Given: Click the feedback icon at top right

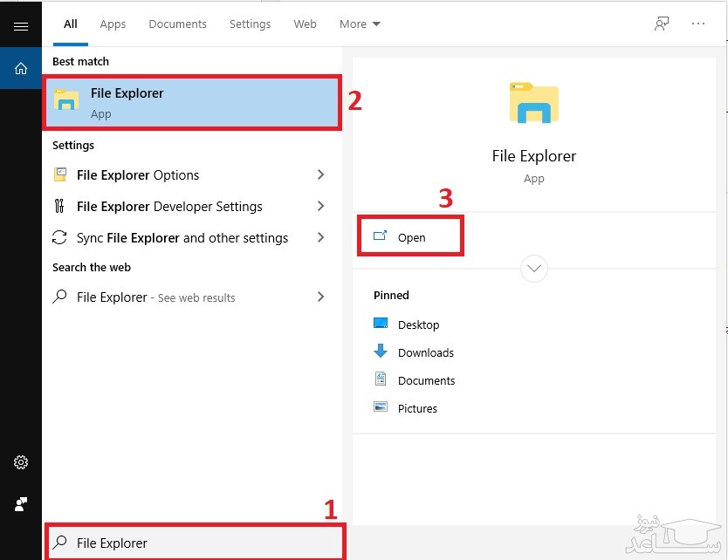Looking at the screenshot, I should pyautogui.click(x=662, y=24).
